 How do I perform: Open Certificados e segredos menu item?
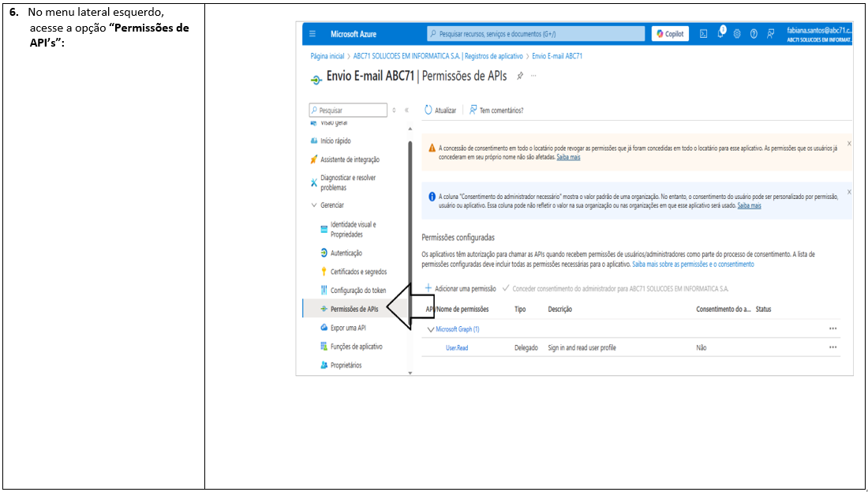pyautogui.click(x=357, y=272)
